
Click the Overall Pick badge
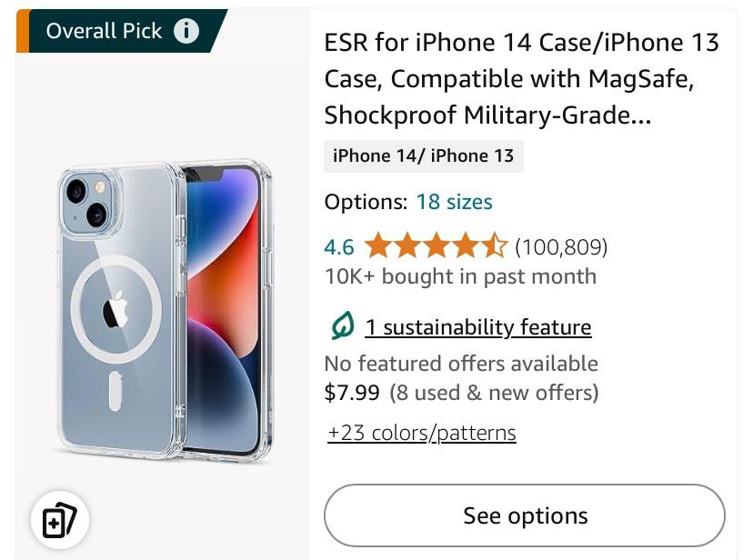pos(105,31)
